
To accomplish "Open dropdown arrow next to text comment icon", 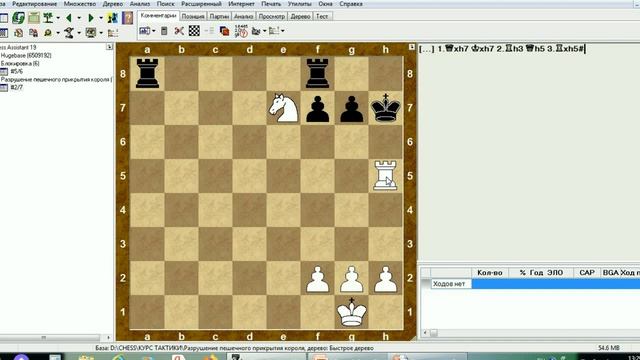I will click(x=153, y=31).
